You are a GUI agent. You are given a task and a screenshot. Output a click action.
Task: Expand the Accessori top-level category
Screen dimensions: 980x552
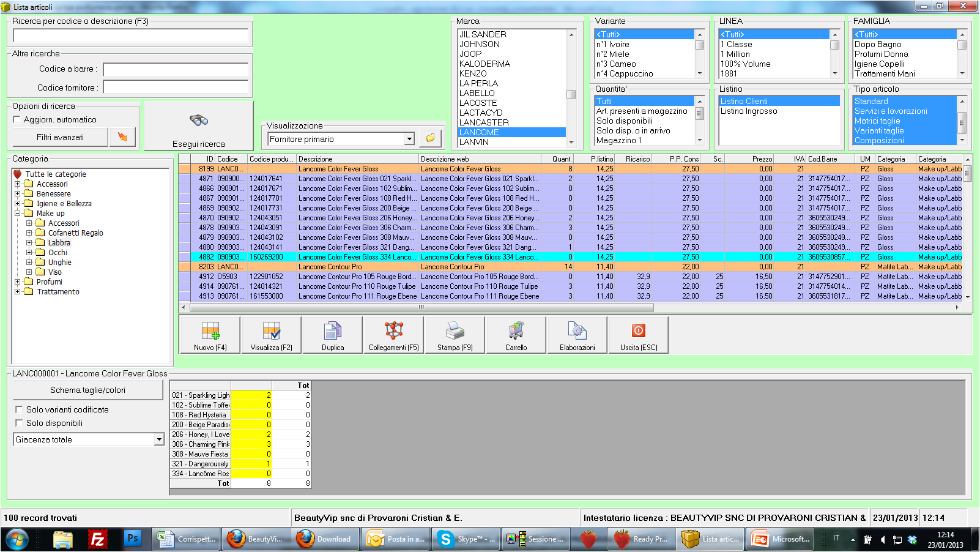click(x=18, y=184)
